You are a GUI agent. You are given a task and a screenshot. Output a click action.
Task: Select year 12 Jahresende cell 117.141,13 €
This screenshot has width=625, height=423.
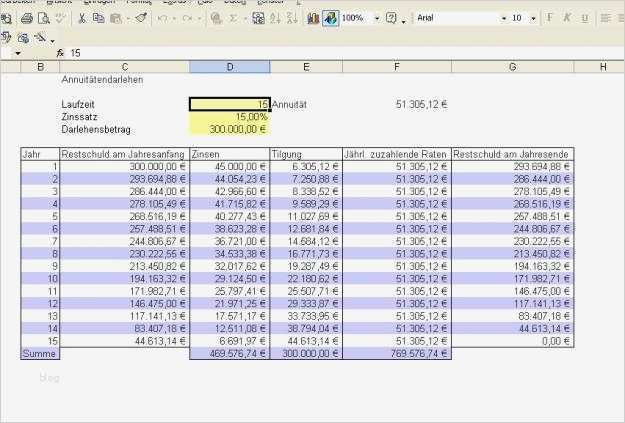(x=513, y=304)
